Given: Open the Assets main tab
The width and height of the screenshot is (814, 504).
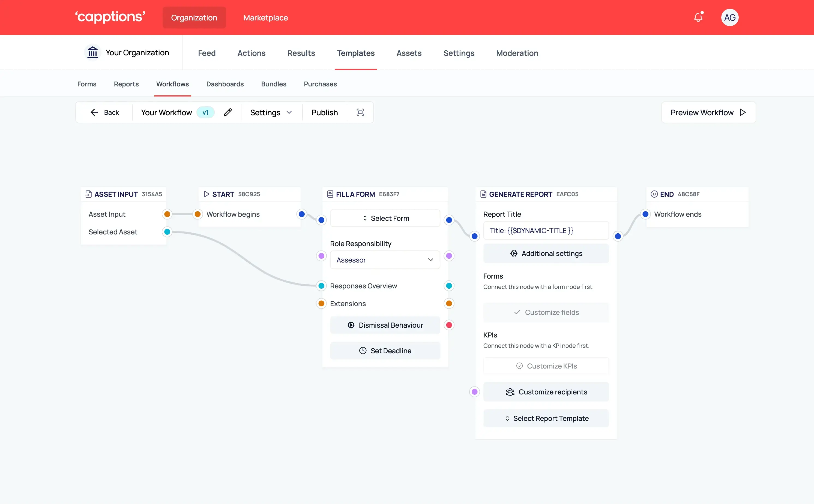Looking at the screenshot, I should (409, 53).
